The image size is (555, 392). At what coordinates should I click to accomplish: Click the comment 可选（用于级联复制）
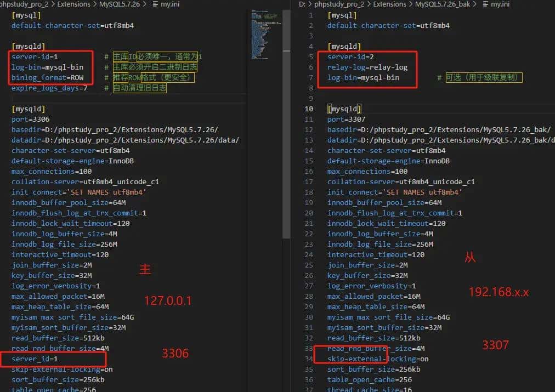484,77
